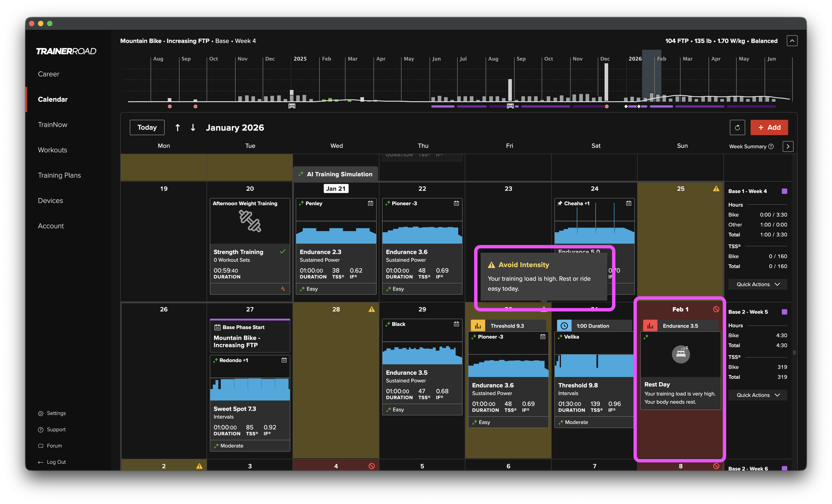Click the red dot marker near December 2025
Image resolution: width=832 pixels, height=504 pixels.
point(607,107)
